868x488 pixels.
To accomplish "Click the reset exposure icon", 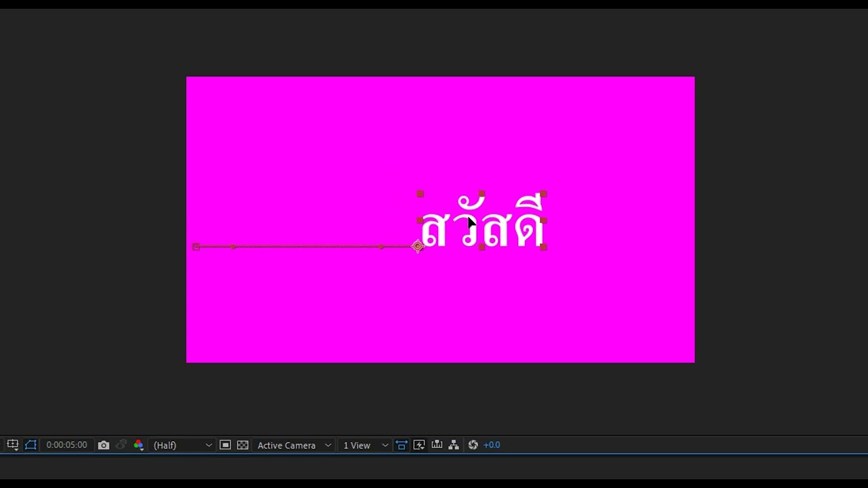I will point(473,445).
